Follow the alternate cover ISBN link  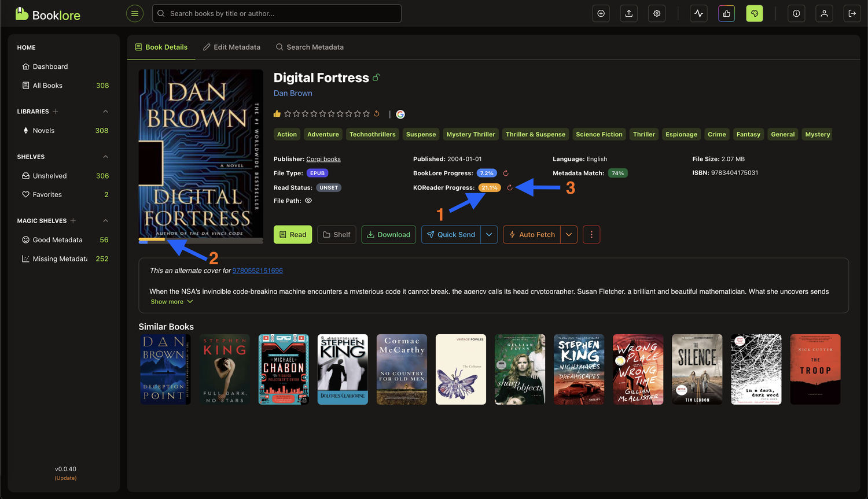click(257, 270)
